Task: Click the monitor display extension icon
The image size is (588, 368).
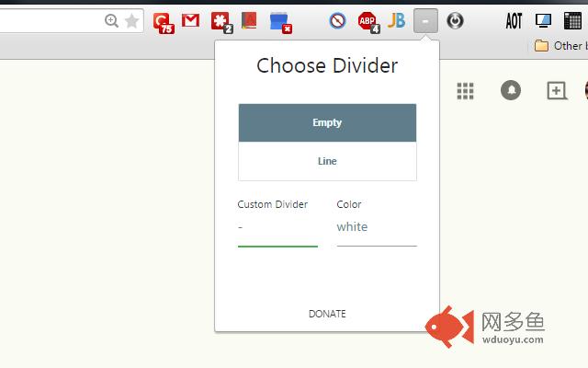Action: (x=543, y=20)
